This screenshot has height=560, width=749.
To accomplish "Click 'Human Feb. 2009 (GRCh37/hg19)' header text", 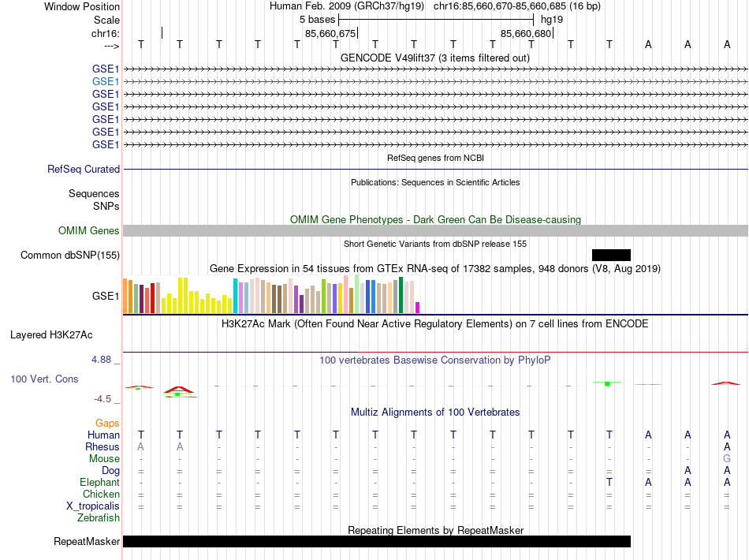I will (347, 6).
